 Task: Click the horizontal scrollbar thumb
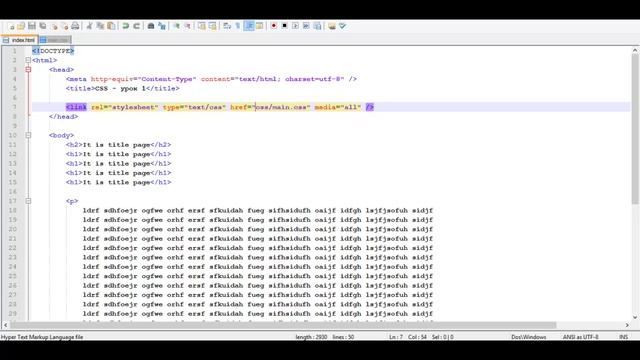283,325
